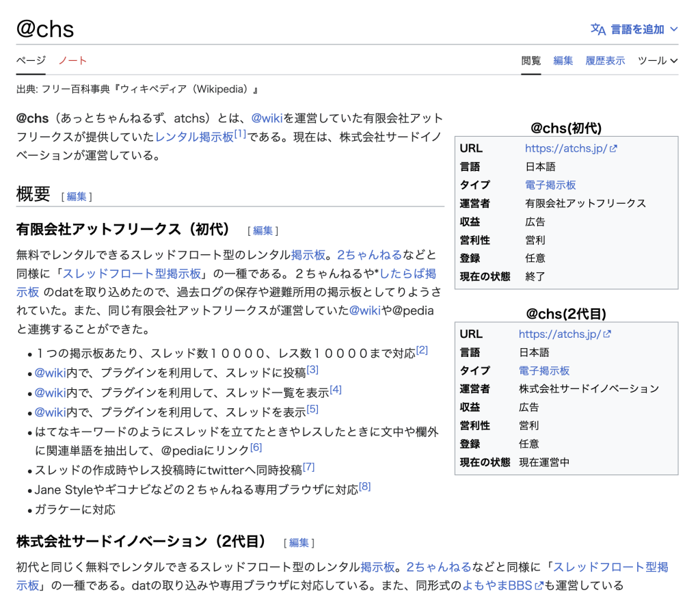
Task: Open footnote reference [8] after Jane Style
Action: coord(364,487)
